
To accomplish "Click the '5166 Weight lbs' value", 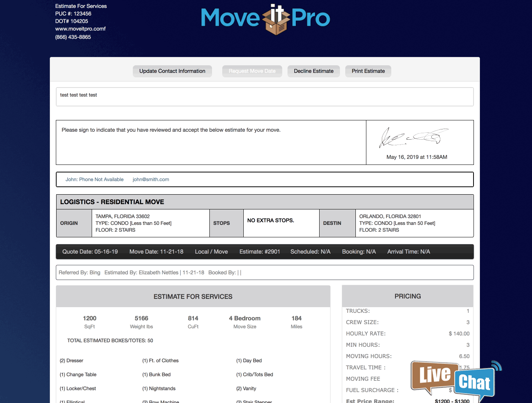I will pyautogui.click(x=141, y=322).
